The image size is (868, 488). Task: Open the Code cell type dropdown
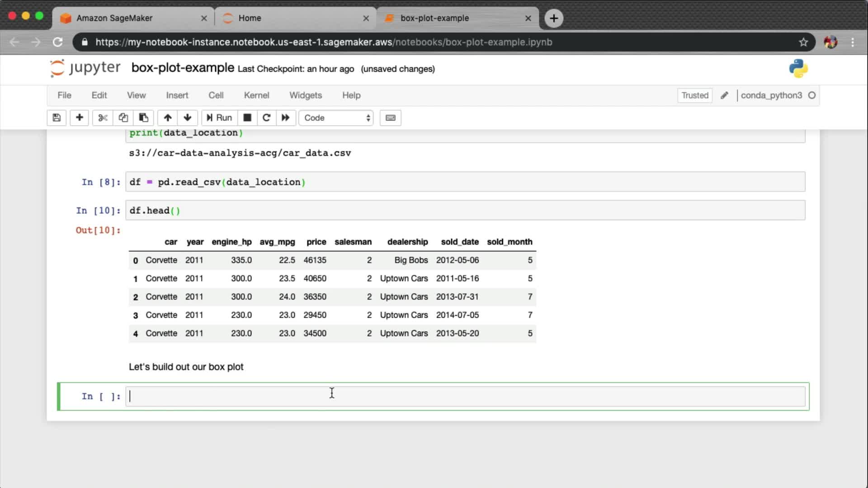(x=336, y=118)
